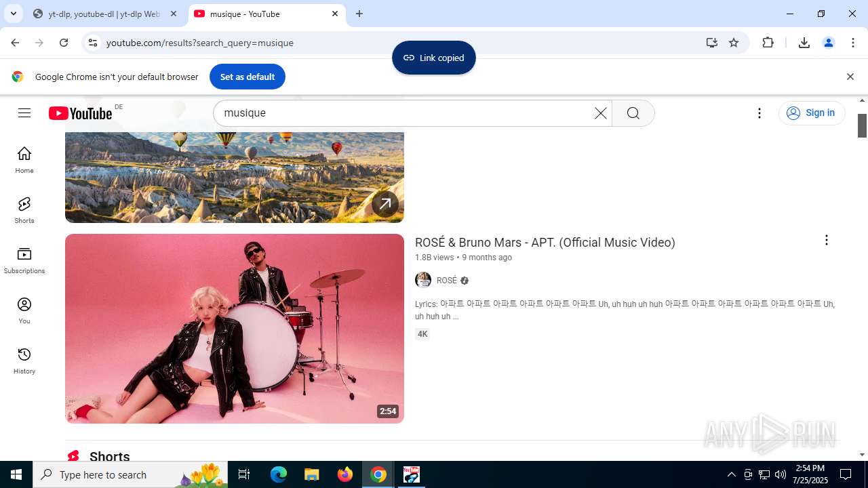The width and height of the screenshot is (868, 488).
Task: Open YouTube settings three-dot menu
Action: [x=759, y=113]
